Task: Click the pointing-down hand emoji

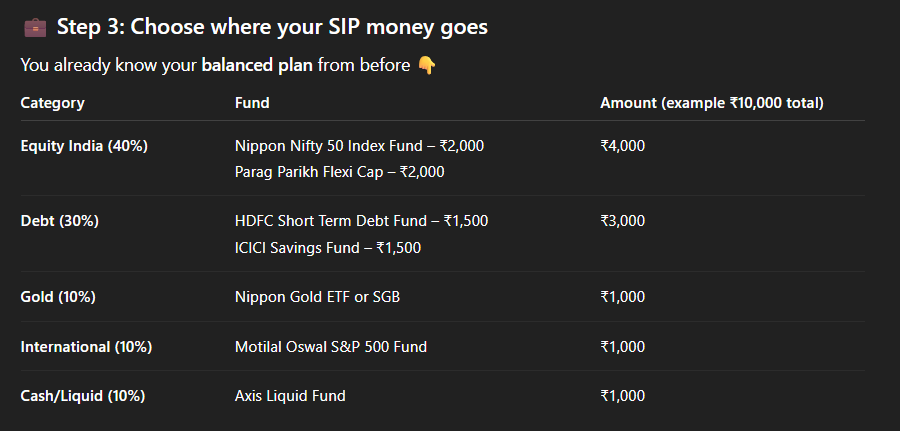Action: click(427, 66)
